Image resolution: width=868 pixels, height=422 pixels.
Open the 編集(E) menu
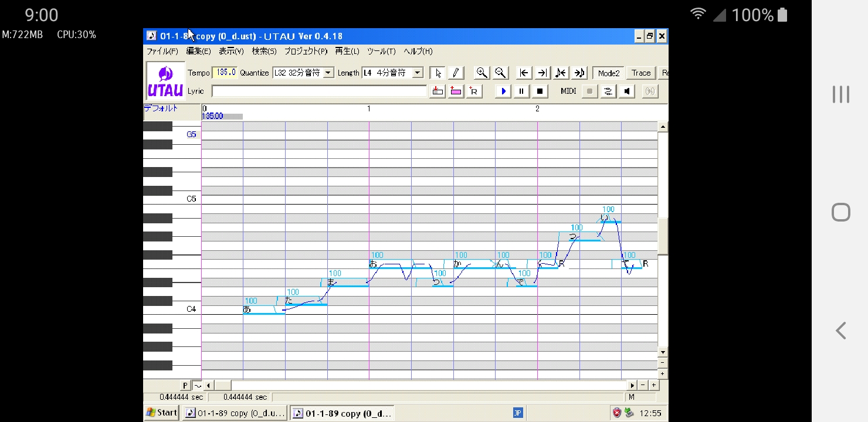[x=198, y=51]
